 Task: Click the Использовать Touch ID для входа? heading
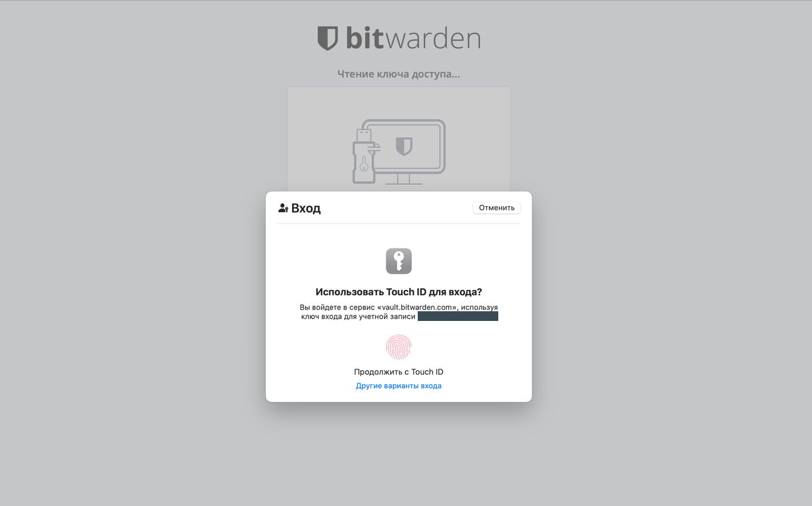click(x=399, y=292)
